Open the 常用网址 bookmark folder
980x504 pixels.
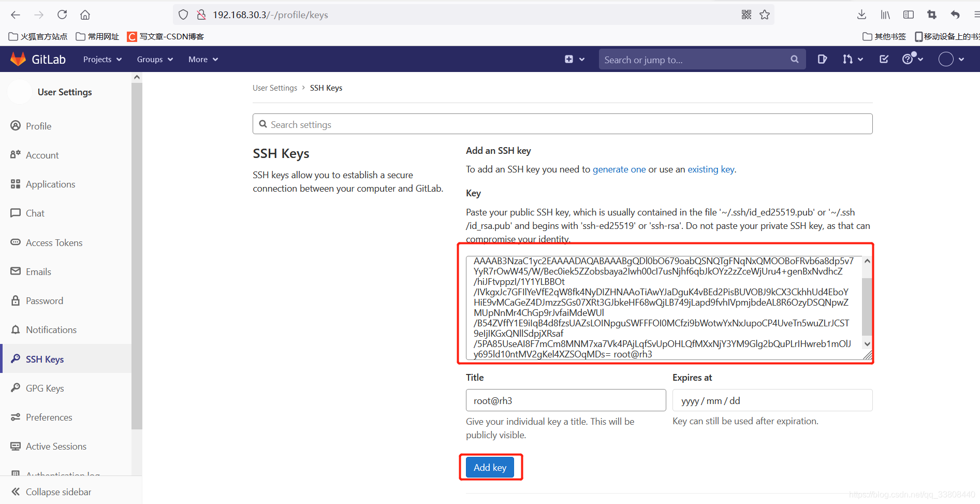click(97, 36)
